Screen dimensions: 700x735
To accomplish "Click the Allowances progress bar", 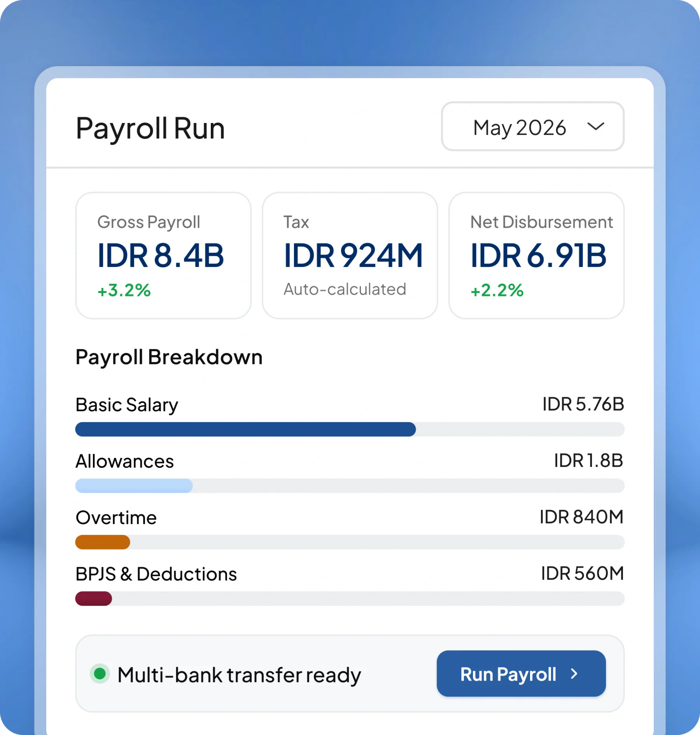I will point(350,486).
